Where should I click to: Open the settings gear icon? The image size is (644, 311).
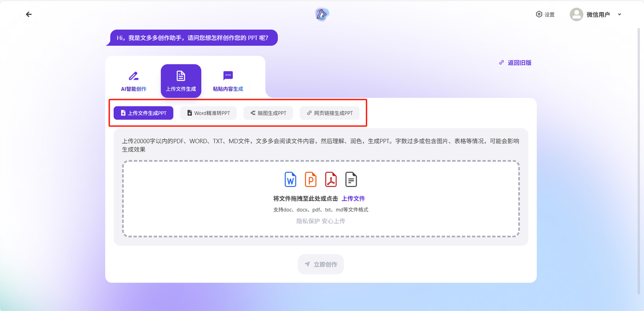539,15
